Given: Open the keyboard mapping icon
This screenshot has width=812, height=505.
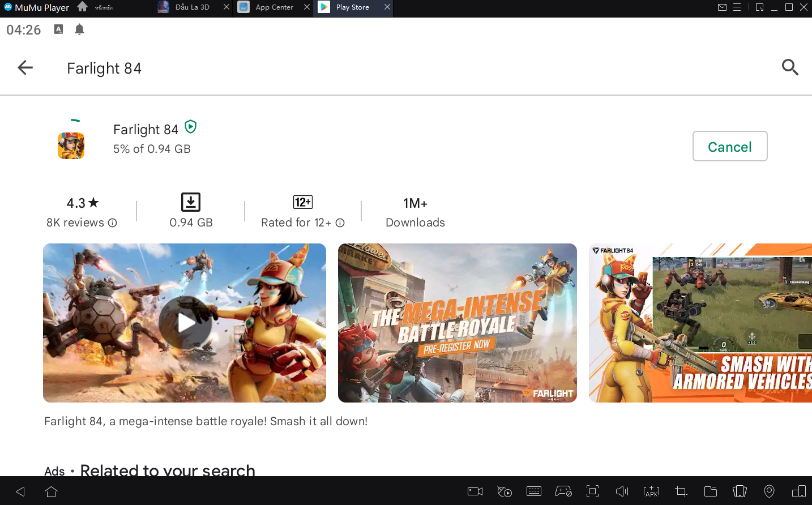Looking at the screenshot, I should tap(533, 491).
